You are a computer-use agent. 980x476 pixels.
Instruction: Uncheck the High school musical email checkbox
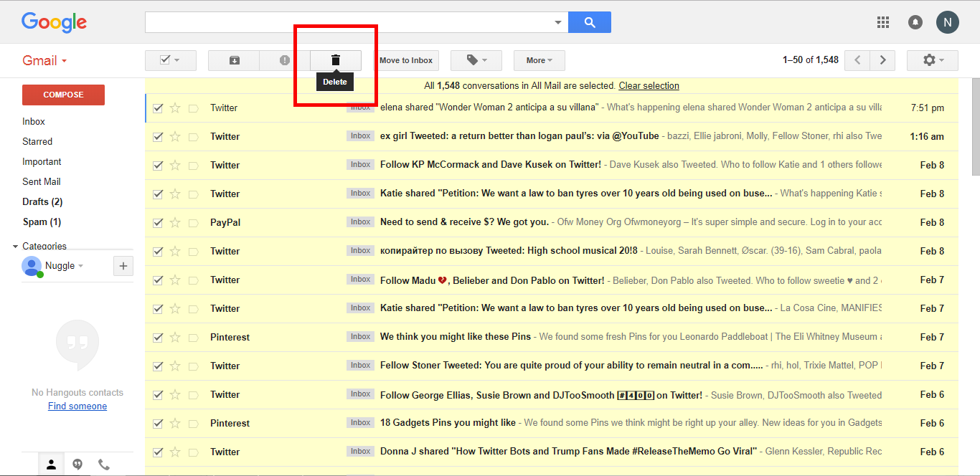158,251
